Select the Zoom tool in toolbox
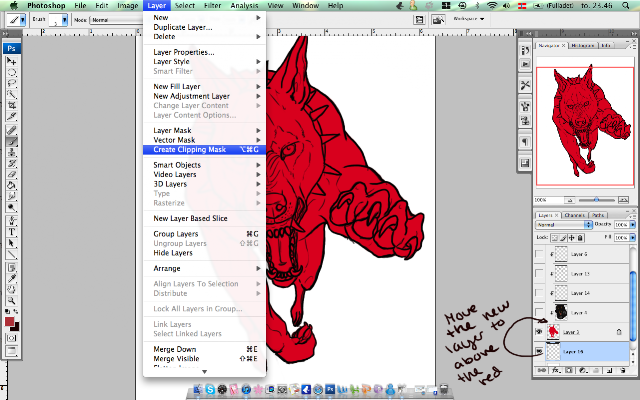 [x=11, y=301]
